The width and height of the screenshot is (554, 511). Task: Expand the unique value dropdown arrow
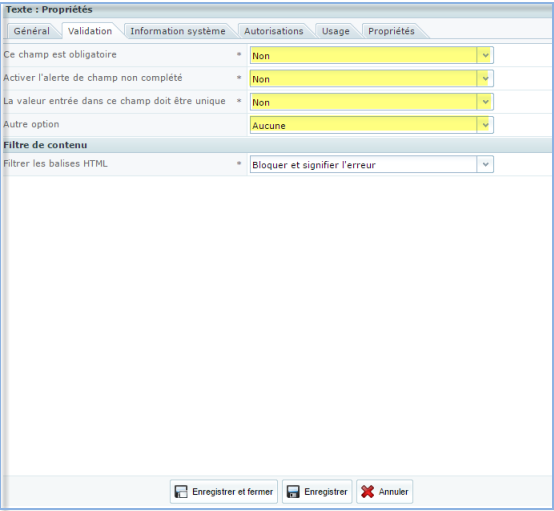485,102
